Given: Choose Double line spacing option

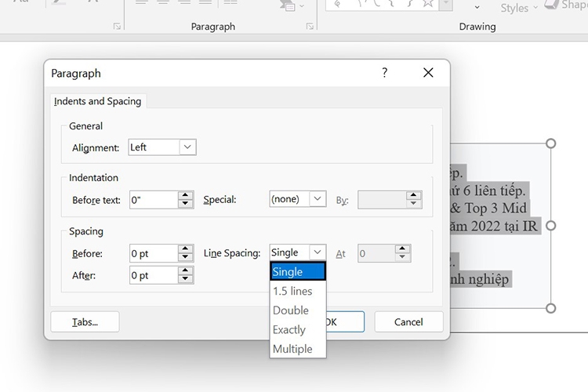Looking at the screenshot, I should [x=298, y=310].
